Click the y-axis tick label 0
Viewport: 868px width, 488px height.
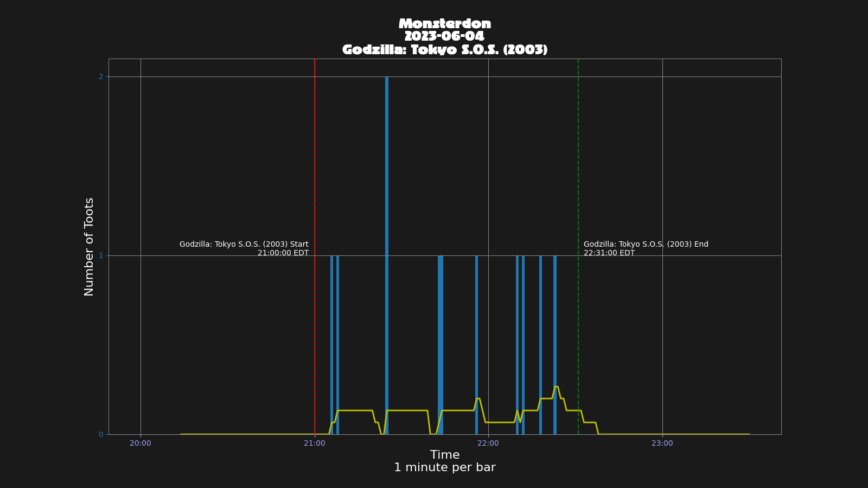[x=101, y=434]
